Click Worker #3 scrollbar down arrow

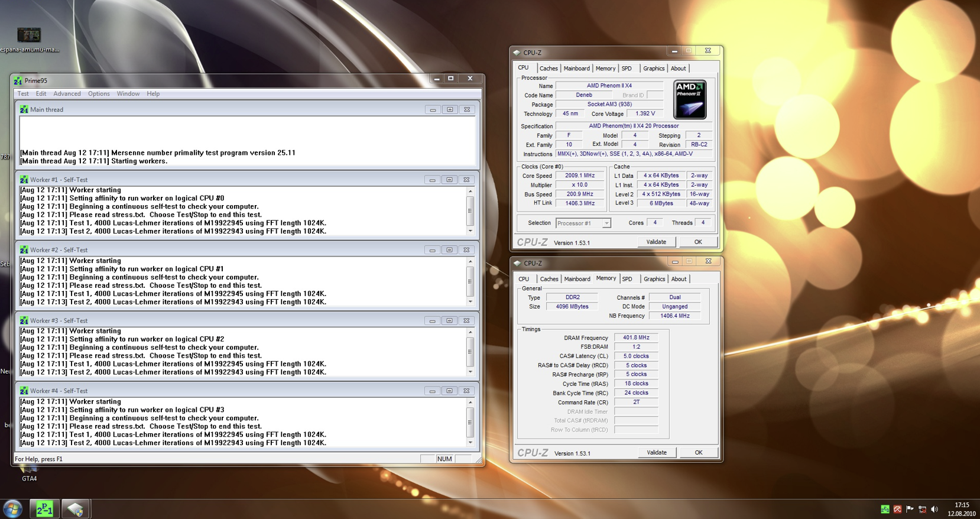pos(470,372)
